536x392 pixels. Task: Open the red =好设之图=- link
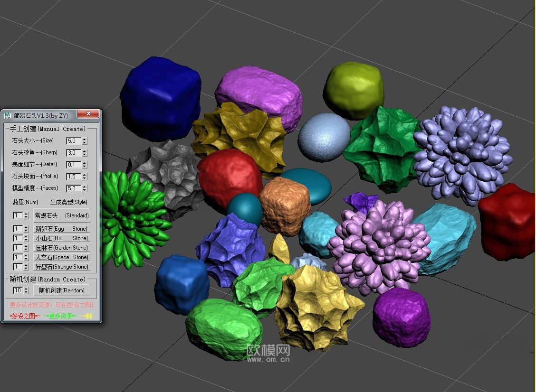pos(25,316)
